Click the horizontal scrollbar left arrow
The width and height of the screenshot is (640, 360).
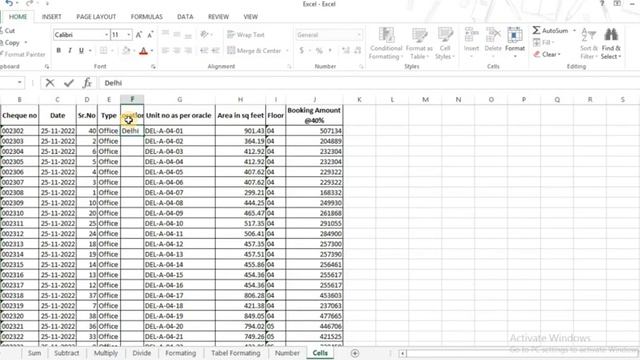point(402,353)
